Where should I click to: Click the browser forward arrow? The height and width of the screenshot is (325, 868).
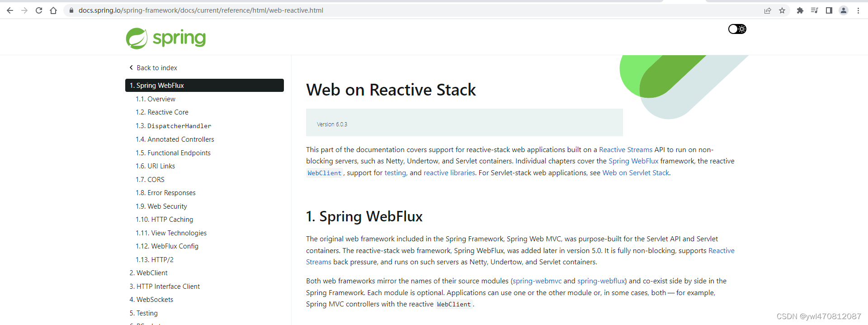[x=24, y=10]
